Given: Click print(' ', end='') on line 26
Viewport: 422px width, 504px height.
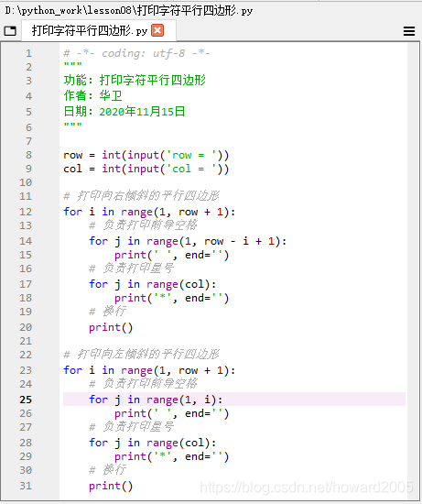Looking at the screenshot, I should 172,413.
